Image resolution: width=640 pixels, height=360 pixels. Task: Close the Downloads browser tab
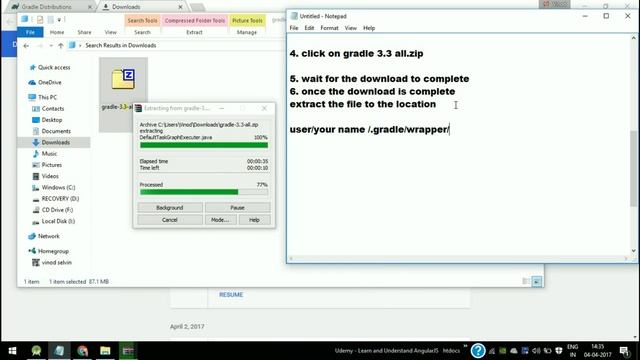[x=180, y=7]
